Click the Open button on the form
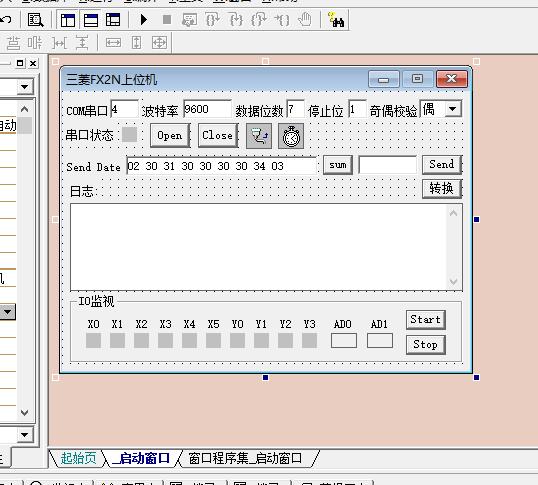538x485 pixels. pos(170,135)
